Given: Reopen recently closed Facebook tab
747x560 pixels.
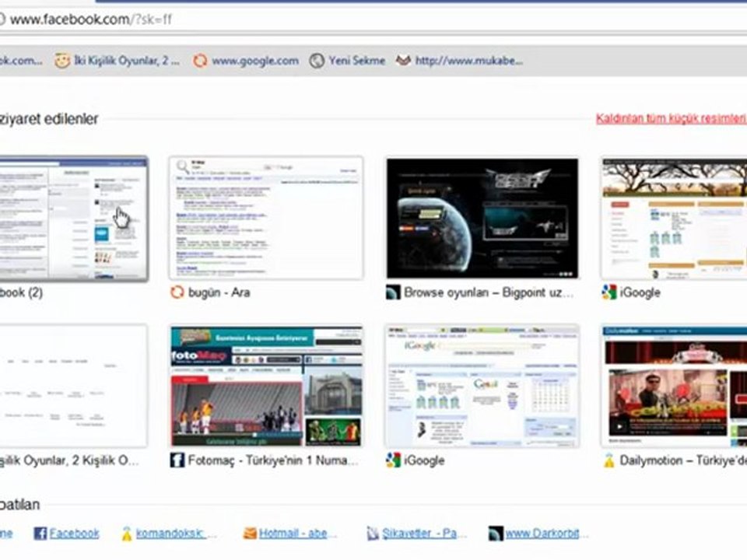Looking at the screenshot, I should click(75, 534).
